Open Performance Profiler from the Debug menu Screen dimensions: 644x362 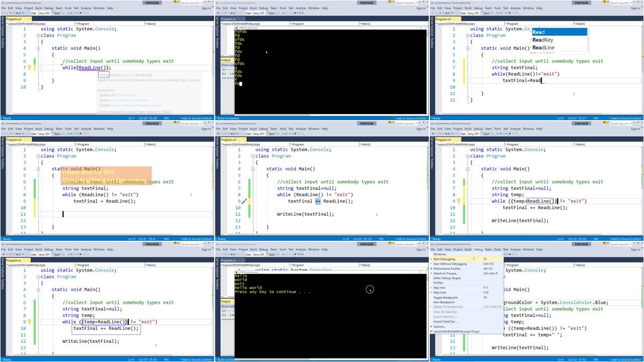[x=468, y=269]
